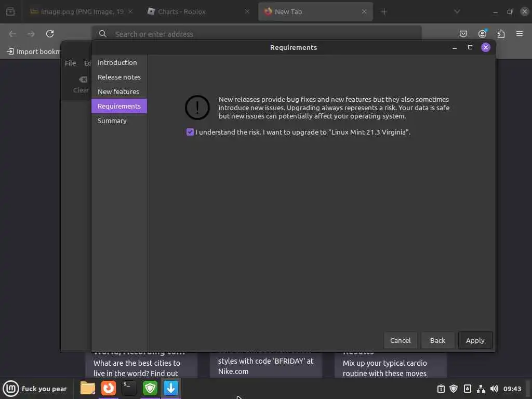The image size is (532, 399).
Task: Open the Extensions puzzle icon
Action: point(501,34)
